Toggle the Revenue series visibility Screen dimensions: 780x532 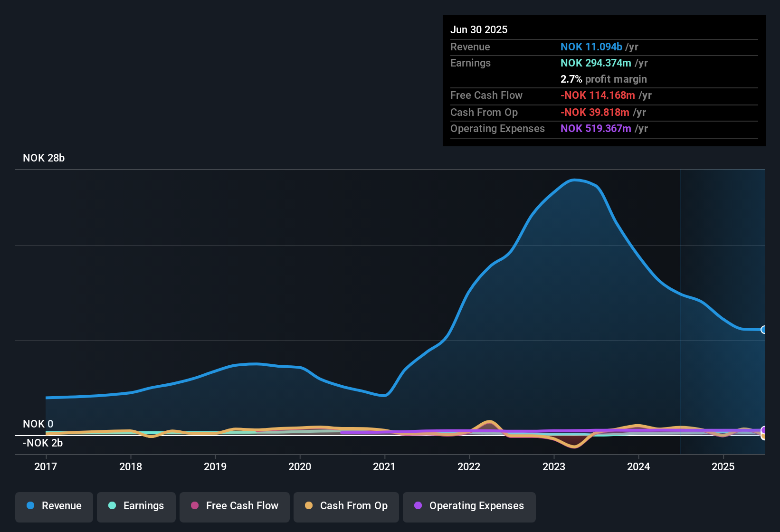54,506
